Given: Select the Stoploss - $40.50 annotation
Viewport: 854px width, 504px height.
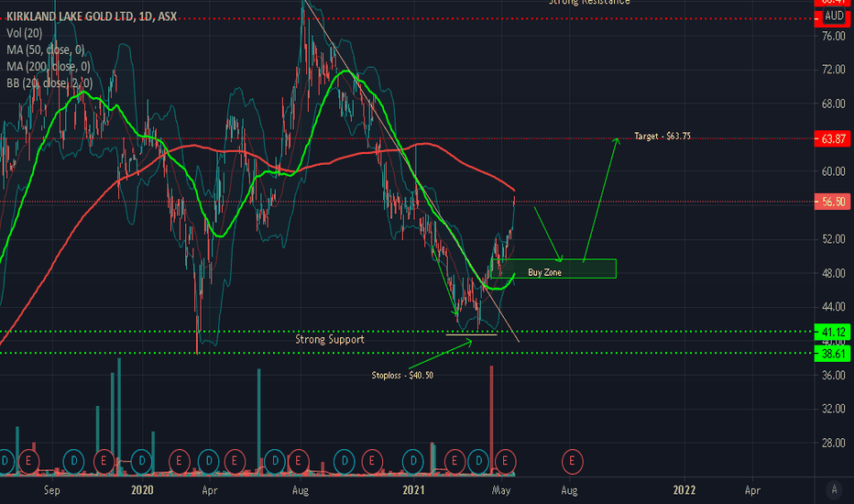Looking at the screenshot, I should pos(402,376).
